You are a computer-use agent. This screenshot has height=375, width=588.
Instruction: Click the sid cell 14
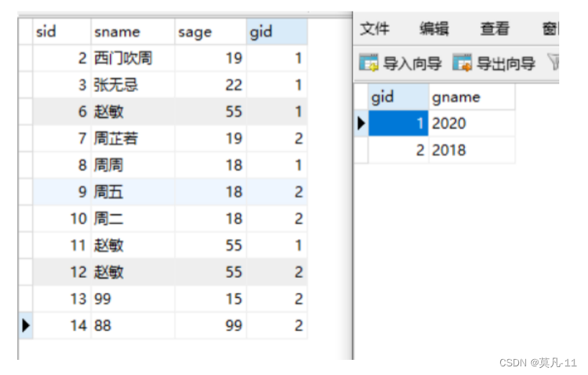tap(61, 325)
